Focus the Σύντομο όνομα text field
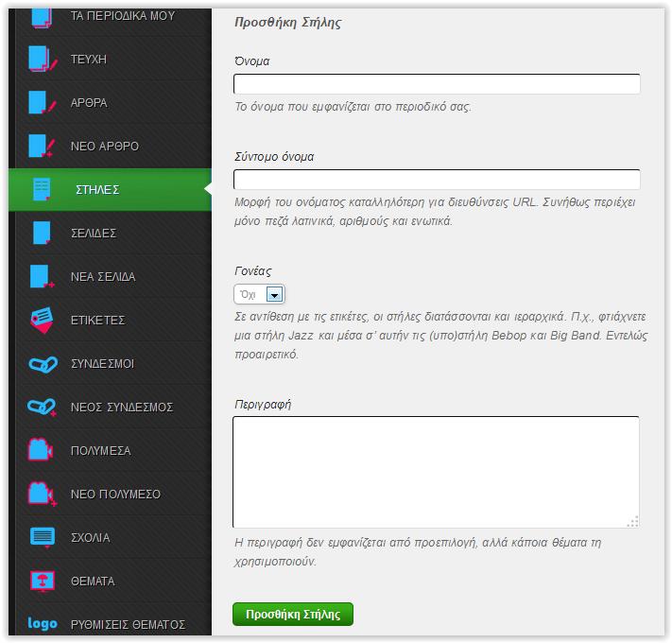The image size is (672, 643). 437,179
